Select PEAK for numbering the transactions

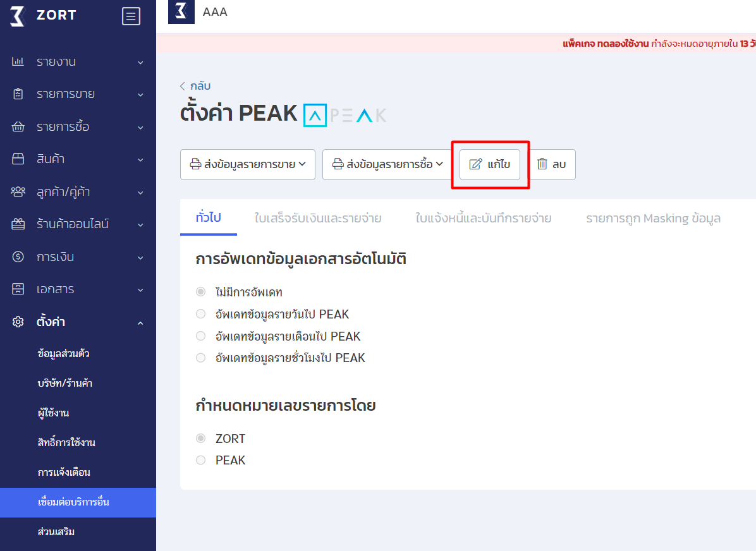pos(200,460)
